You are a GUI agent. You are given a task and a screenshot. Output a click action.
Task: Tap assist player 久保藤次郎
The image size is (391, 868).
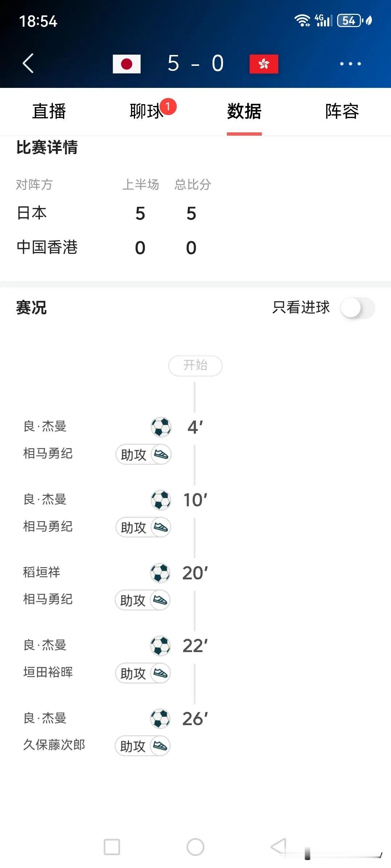[x=54, y=745]
